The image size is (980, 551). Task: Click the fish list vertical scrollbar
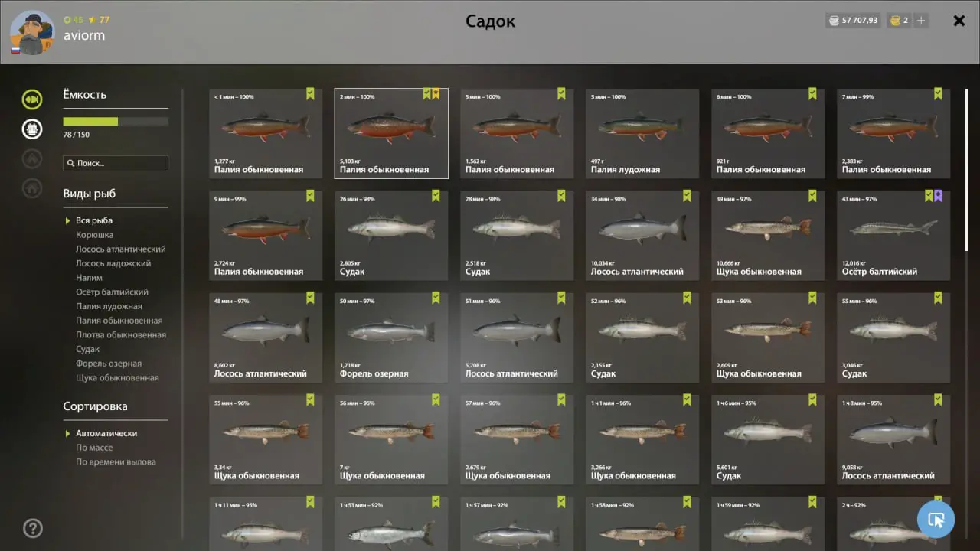(967, 169)
